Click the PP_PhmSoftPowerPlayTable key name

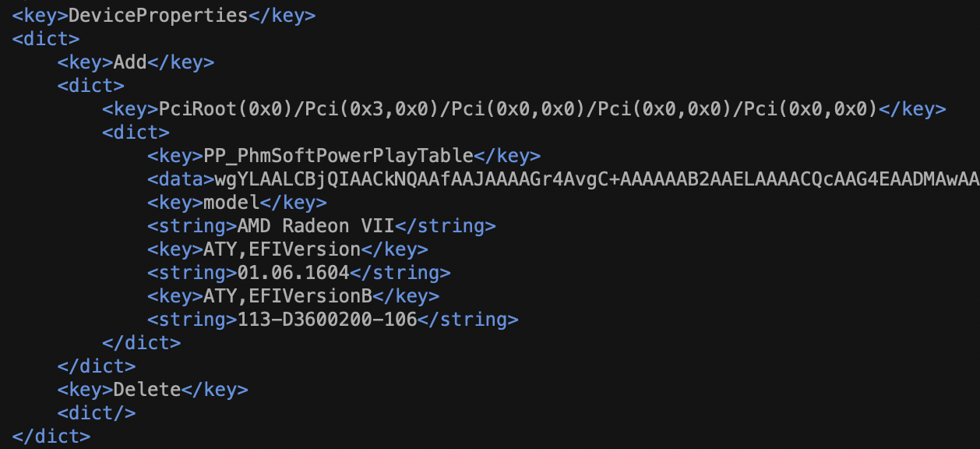coord(339,156)
